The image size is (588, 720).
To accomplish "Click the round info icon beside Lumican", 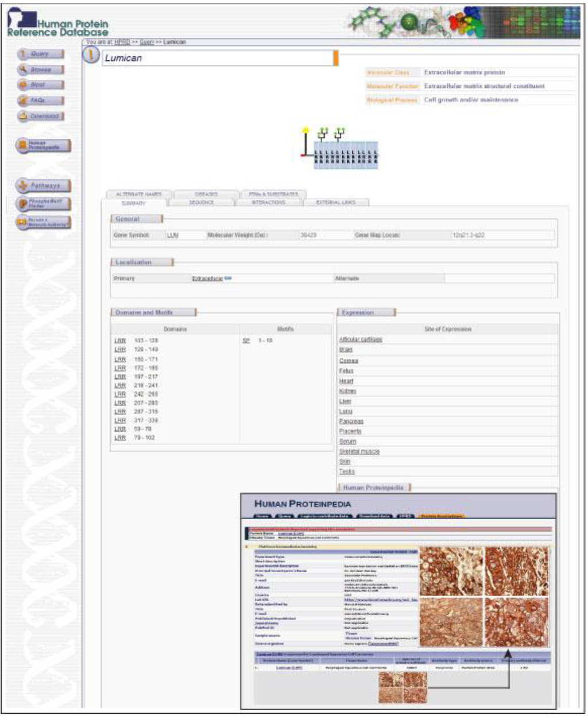I will tap(91, 56).
